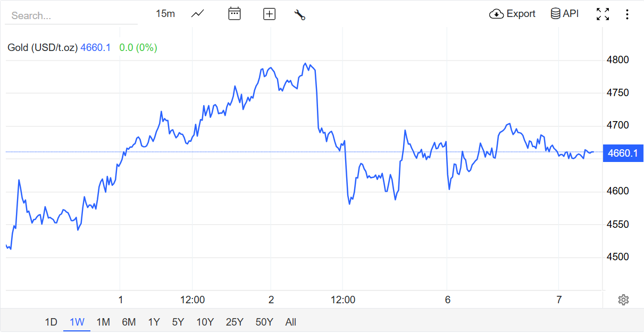Open chart settings gear icon
The width and height of the screenshot is (644, 333).
(x=623, y=300)
